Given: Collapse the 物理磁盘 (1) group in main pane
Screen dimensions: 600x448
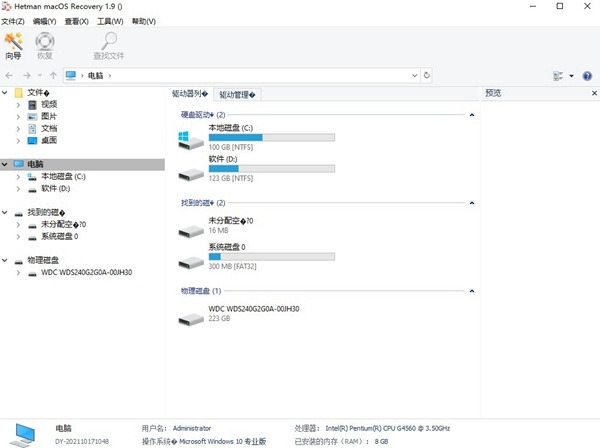Looking at the screenshot, I should (472, 291).
